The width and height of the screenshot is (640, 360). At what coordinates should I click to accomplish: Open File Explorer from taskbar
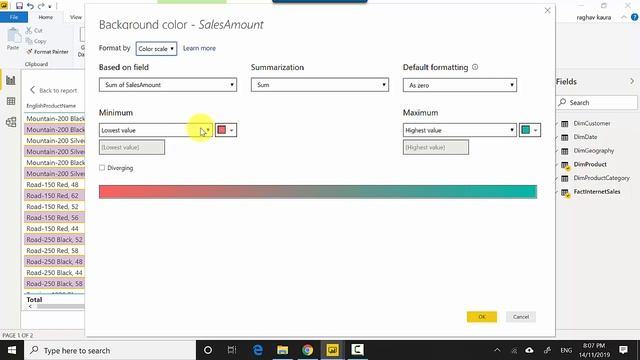coord(282,350)
